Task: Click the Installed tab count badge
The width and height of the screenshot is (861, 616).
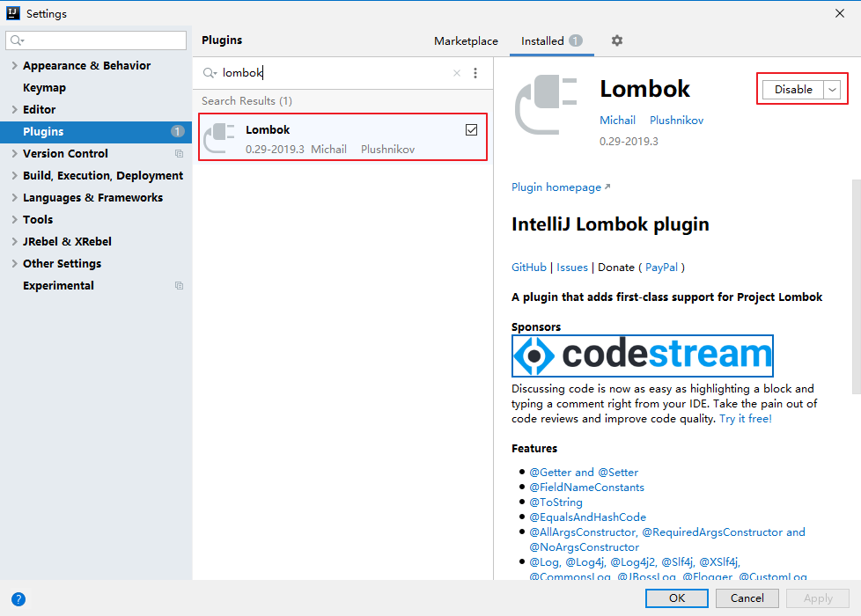Action: pyautogui.click(x=575, y=40)
